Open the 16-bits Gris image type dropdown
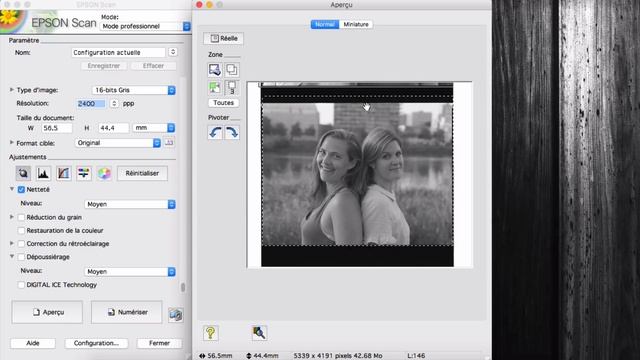640x360 pixels. tap(134, 90)
